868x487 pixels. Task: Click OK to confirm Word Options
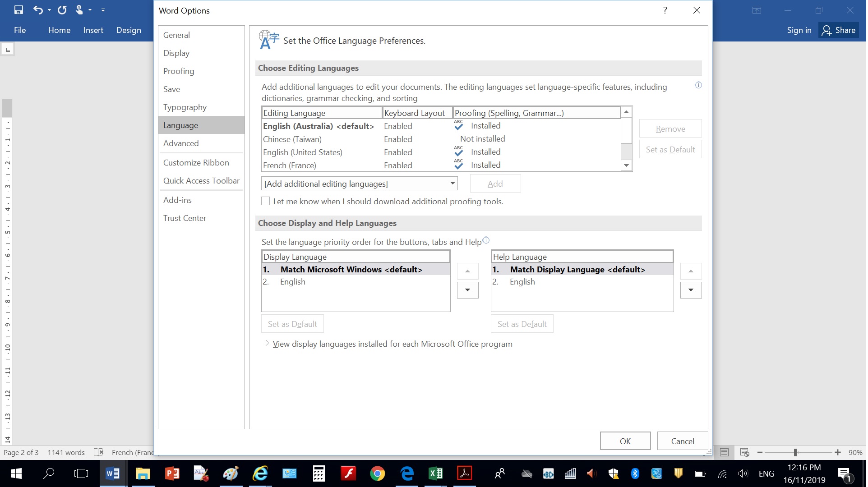tap(625, 441)
